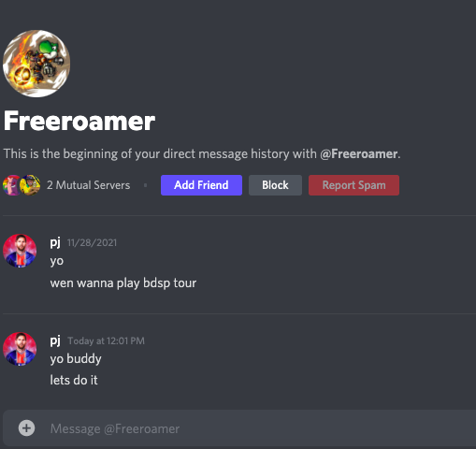Click the plus attachment icon in message bar
This screenshot has width=476, height=449.
pyautogui.click(x=26, y=427)
